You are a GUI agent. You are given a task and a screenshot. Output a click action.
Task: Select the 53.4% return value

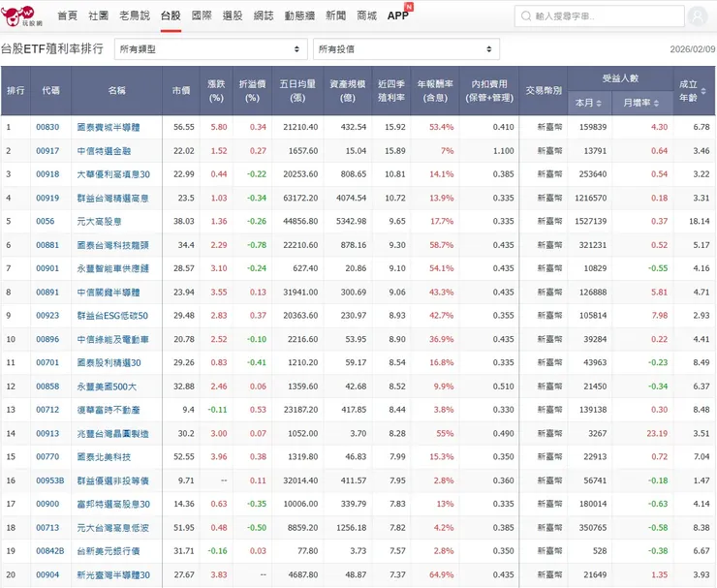point(441,127)
